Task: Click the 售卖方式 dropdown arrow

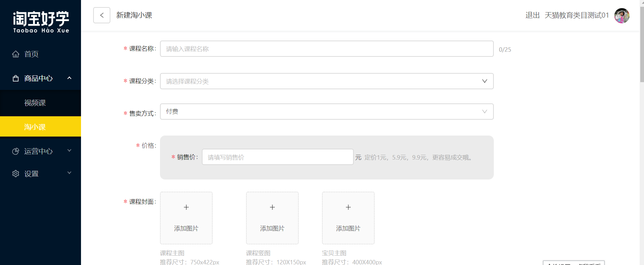Action: [x=485, y=112]
